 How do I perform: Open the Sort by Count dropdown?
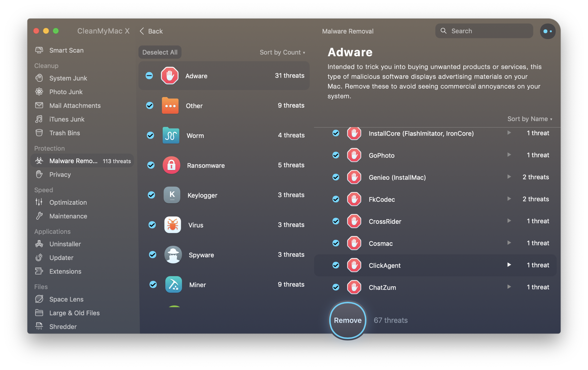pyautogui.click(x=282, y=52)
